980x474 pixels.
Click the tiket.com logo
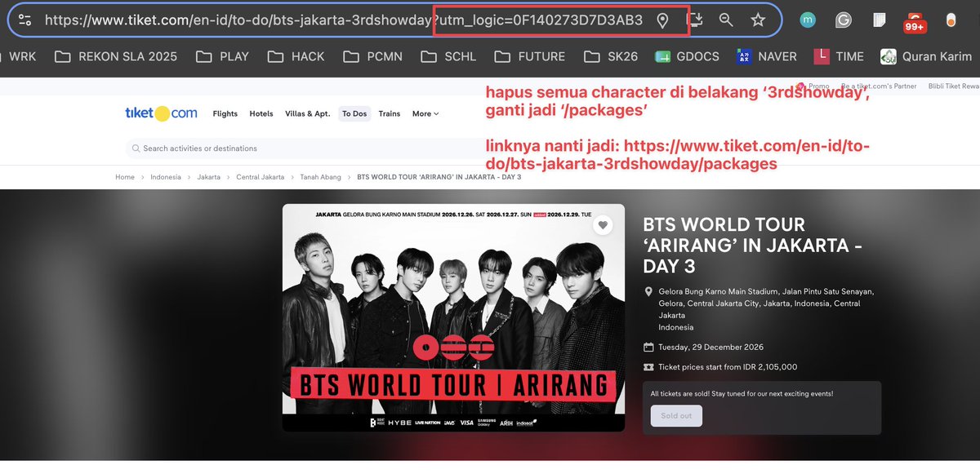click(160, 113)
